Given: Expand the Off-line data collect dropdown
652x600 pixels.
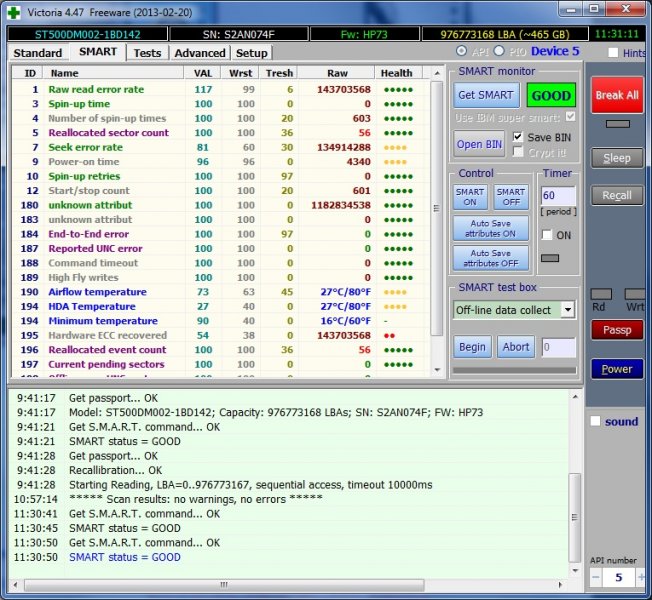Looking at the screenshot, I should (x=567, y=310).
